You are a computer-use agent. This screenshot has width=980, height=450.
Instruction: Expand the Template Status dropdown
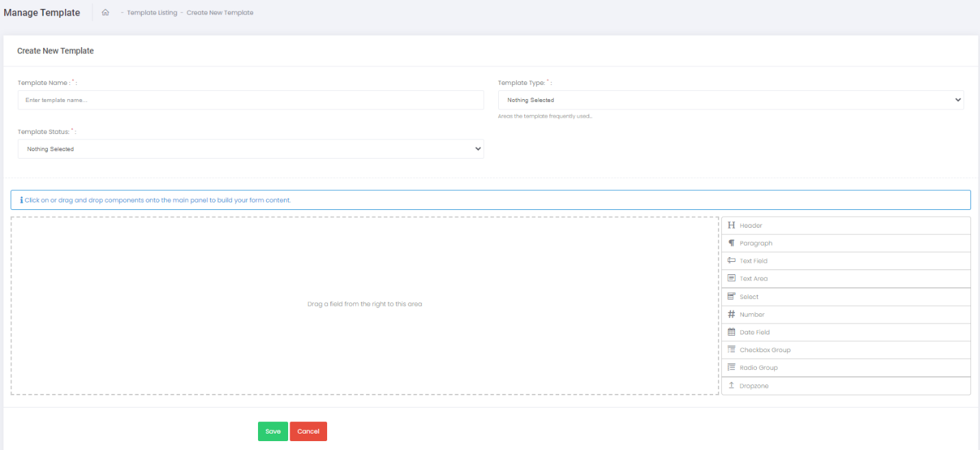point(250,149)
